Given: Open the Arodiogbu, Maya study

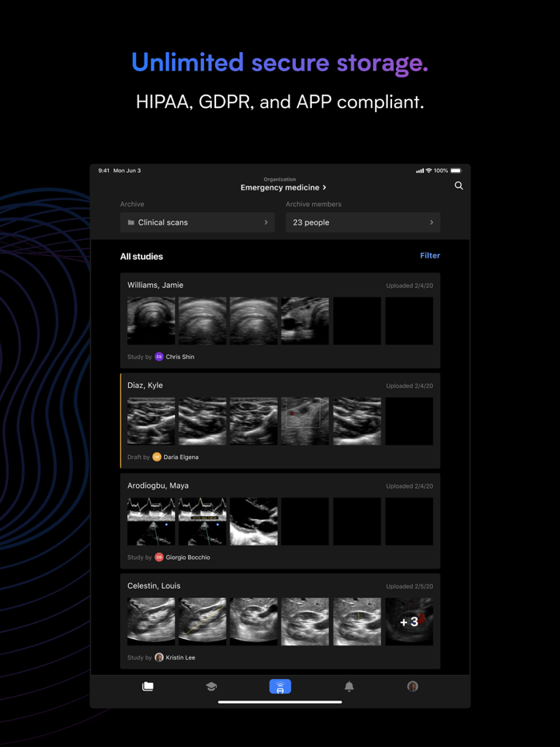Looking at the screenshot, I should click(x=280, y=521).
